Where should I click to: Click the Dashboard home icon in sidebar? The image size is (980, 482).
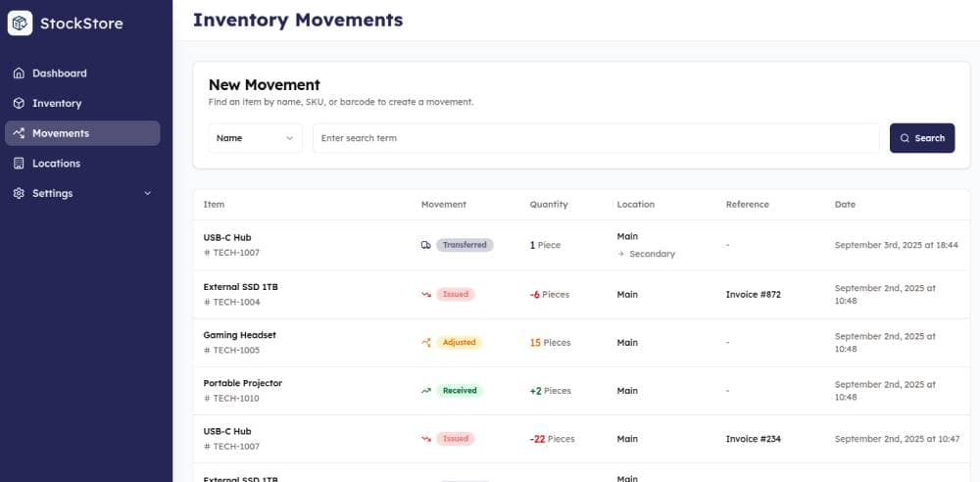[19, 73]
